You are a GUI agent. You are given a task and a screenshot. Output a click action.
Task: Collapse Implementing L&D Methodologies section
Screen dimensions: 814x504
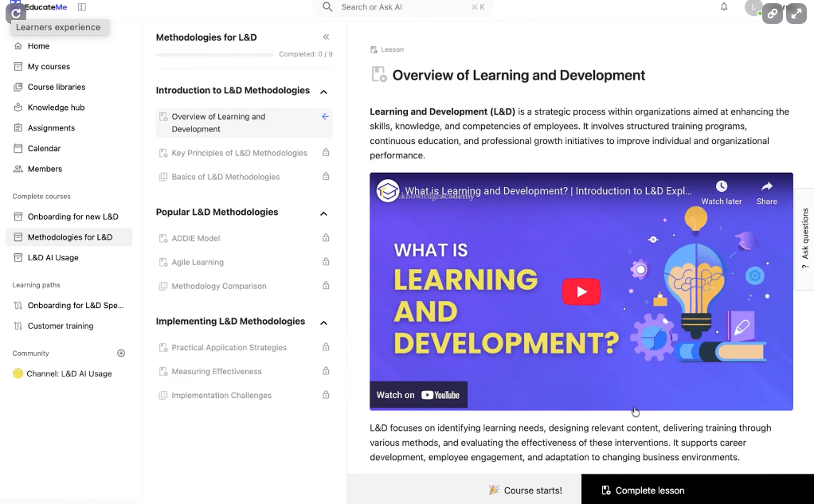point(323,322)
